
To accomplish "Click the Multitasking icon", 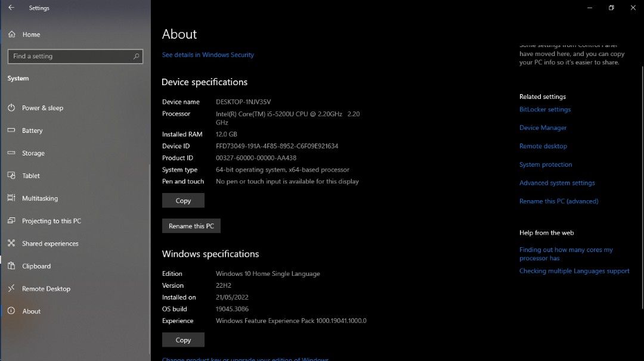I will pos(11,198).
